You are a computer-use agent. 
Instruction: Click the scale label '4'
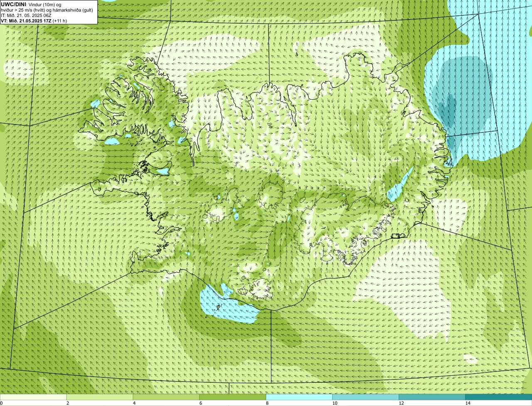click(x=134, y=403)
